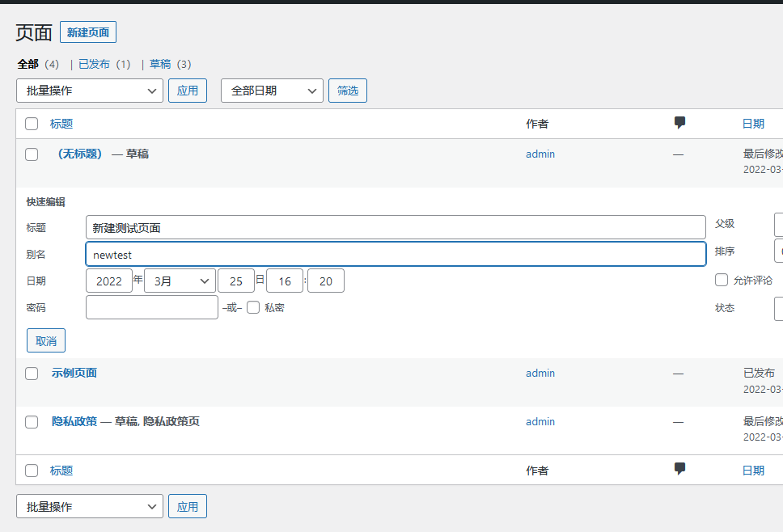Check the select-all checkbox in the header row
This screenshot has width=783, height=532.
coord(31,124)
